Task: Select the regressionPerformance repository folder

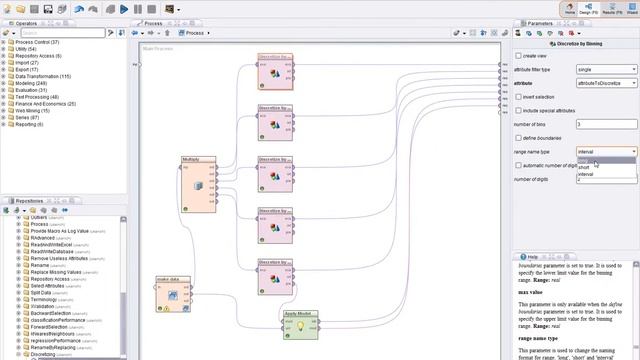Action: click(x=56, y=341)
